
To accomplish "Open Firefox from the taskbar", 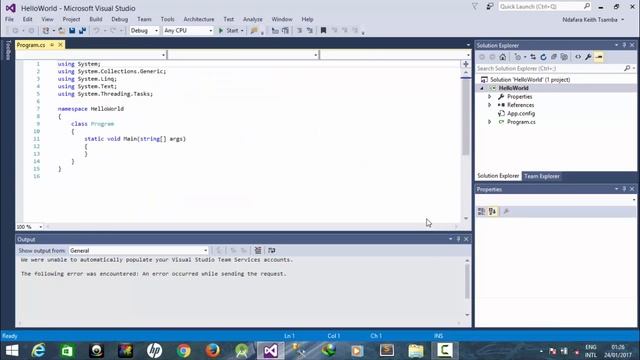I will (x=213, y=351).
